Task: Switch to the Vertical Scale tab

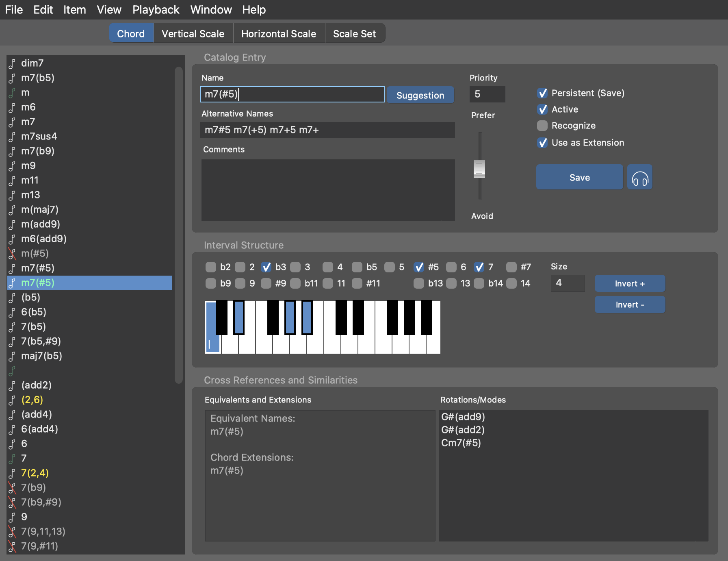Action: 193,34
